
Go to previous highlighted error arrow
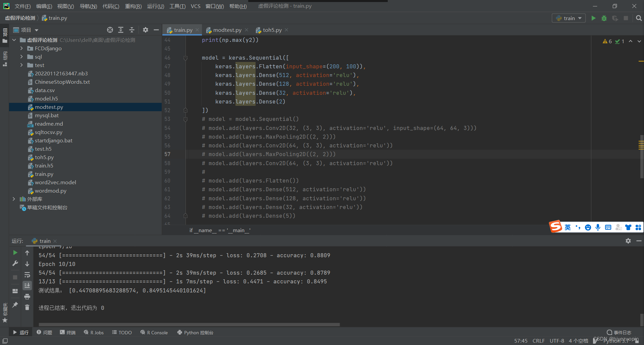click(631, 41)
